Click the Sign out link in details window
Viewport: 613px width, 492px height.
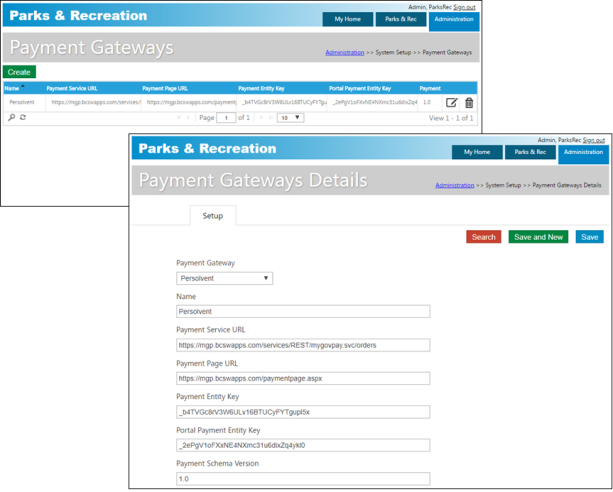pos(594,140)
